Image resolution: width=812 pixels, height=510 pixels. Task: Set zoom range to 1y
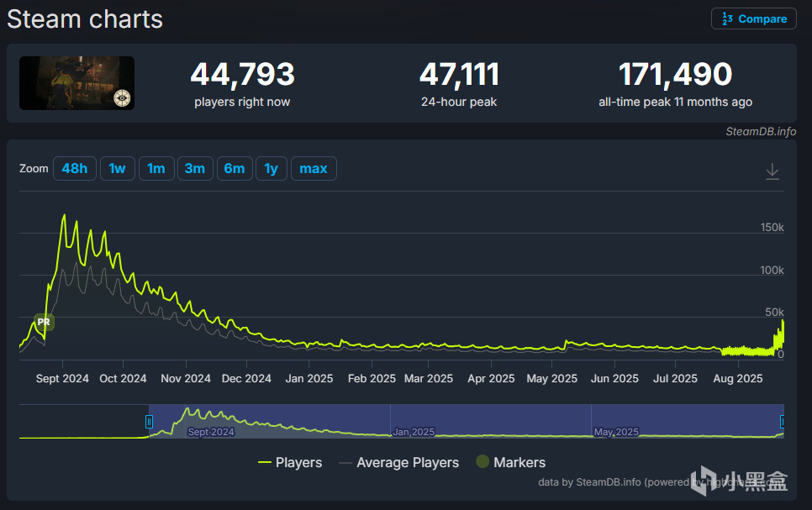click(271, 168)
